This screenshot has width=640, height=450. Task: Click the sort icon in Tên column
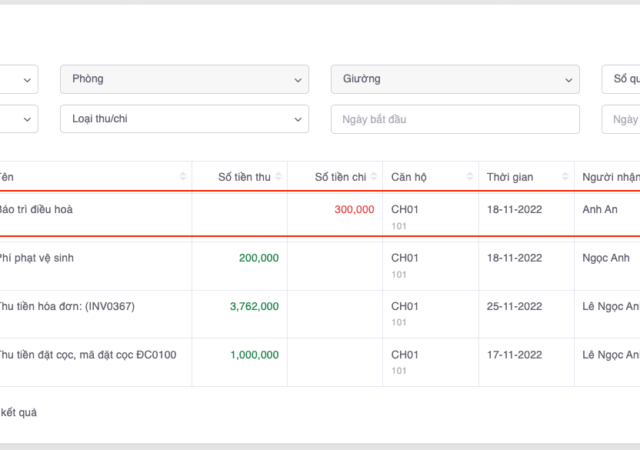[x=183, y=177]
